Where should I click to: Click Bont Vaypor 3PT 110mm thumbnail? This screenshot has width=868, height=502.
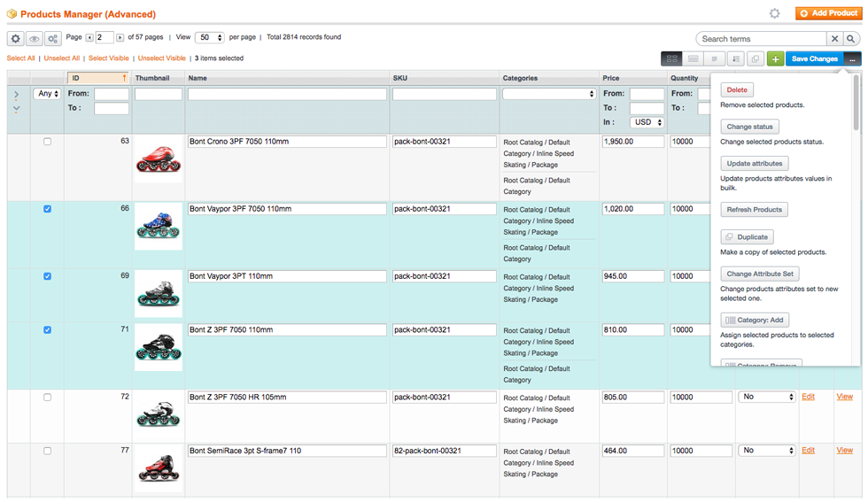pos(159,293)
